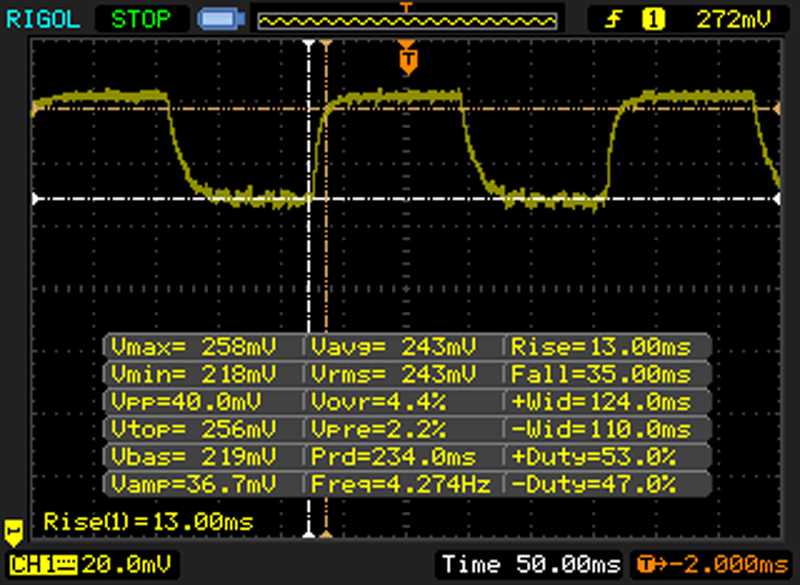Click the Prd=234.0ms measurement
This screenshot has width=800, height=585.
394,456
